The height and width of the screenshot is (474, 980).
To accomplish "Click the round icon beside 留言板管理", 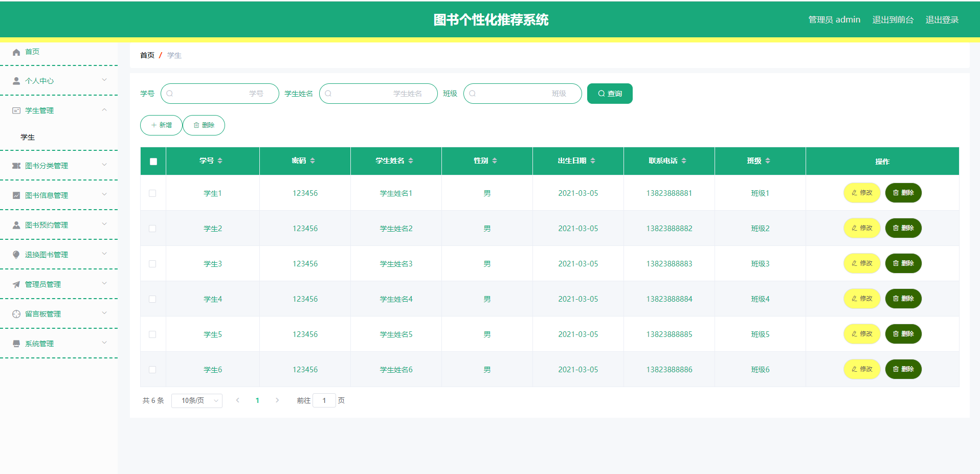I will 16,314.
